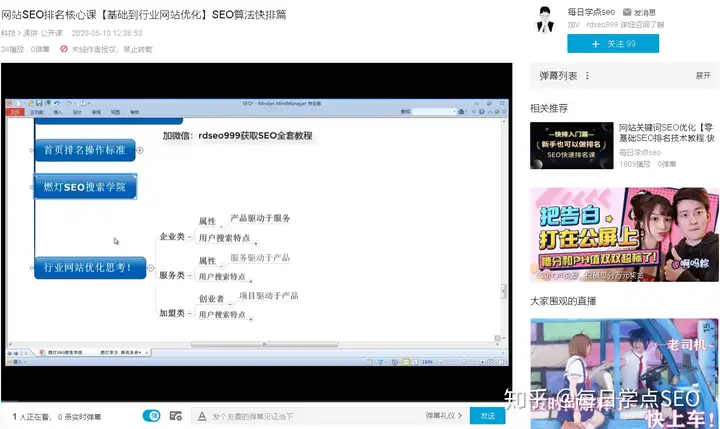This screenshot has height=429, width=720.
Task: Collapse the 加盟类 branch
Action: click(x=190, y=313)
